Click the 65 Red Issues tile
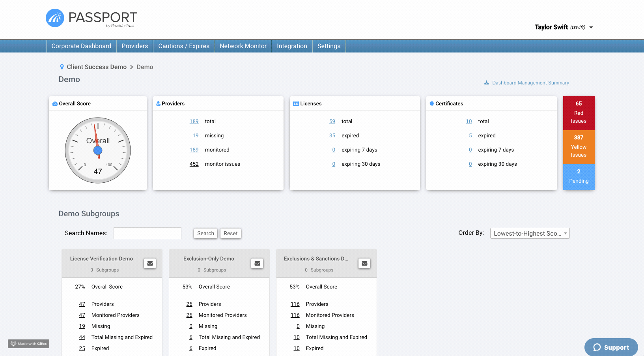 [579, 113]
